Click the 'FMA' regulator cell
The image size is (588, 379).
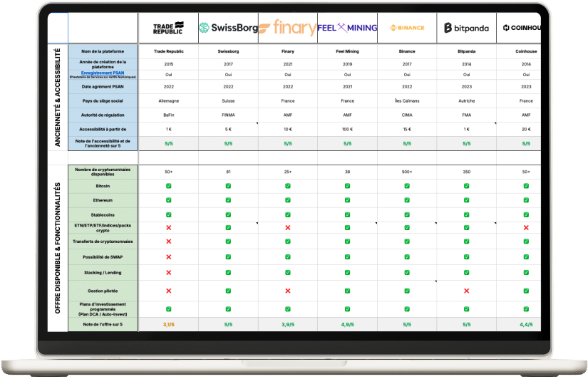[x=467, y=115]
